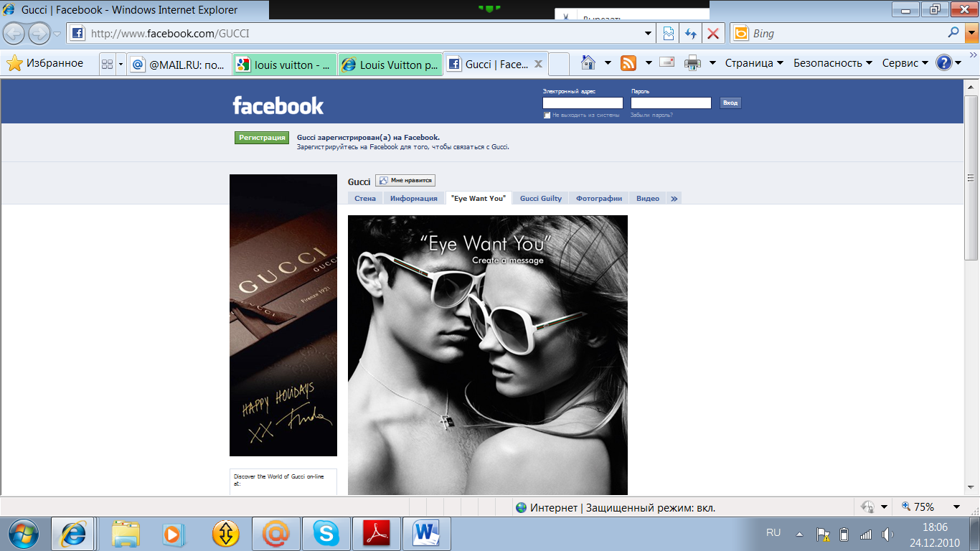The width and height of the screenshot is (980, 551).
Task: Open the Mail.Ru Agent @ taskbar icon
Action: 275,534
